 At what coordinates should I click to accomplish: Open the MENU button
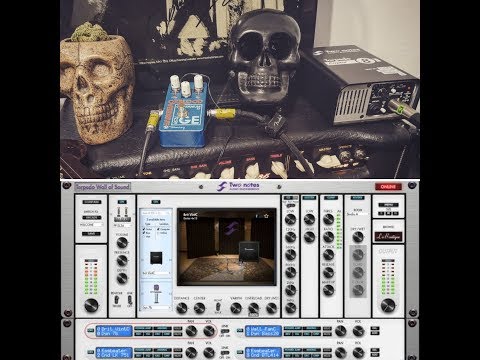coord(388,205)
